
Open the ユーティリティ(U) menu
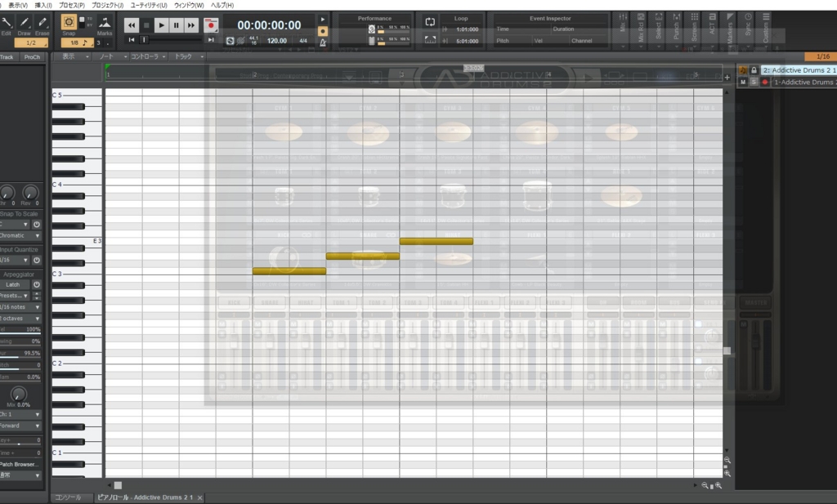tap(149, 5)
